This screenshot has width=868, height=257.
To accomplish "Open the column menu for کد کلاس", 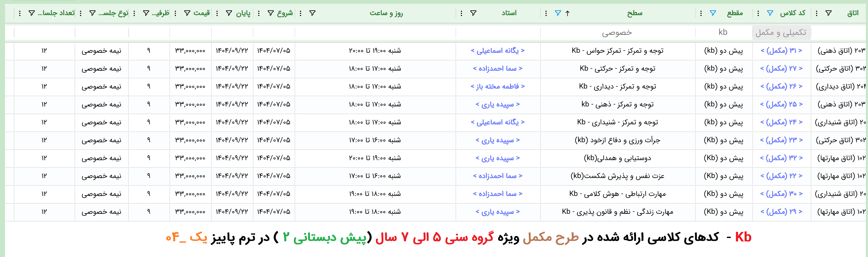I will click(x=758, y=13).
